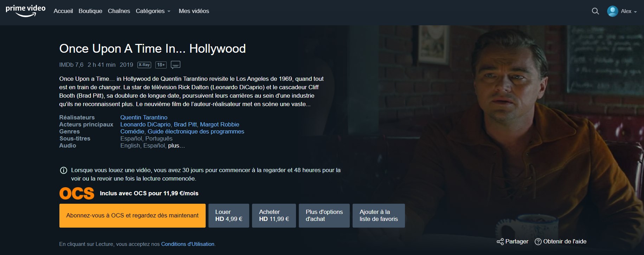
Task: Click the Partager share icon
Action: click(500, 242)
